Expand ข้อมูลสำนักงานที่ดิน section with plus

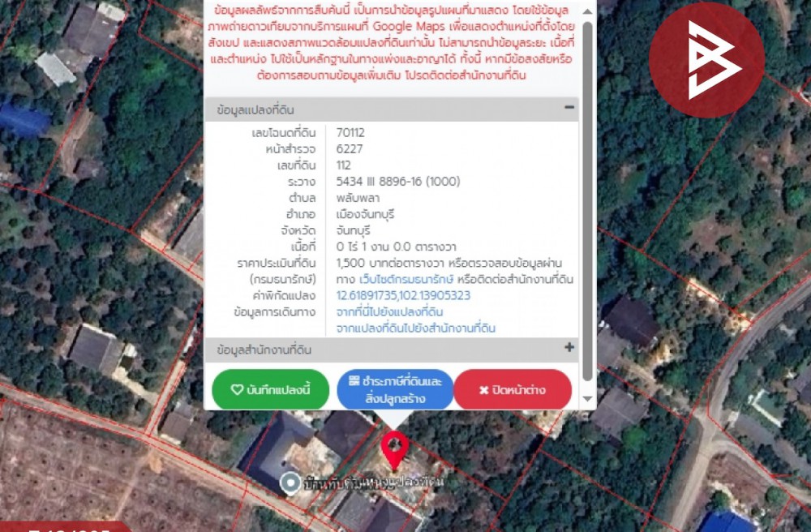point(569,348)
